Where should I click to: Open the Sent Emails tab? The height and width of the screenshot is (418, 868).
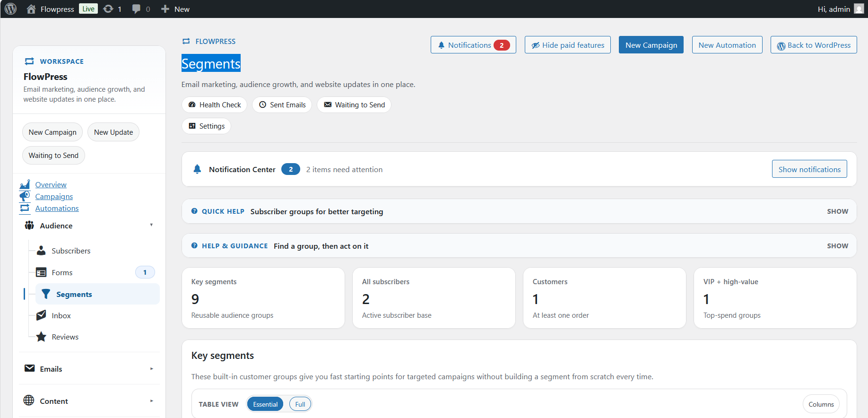pos(282,105)
